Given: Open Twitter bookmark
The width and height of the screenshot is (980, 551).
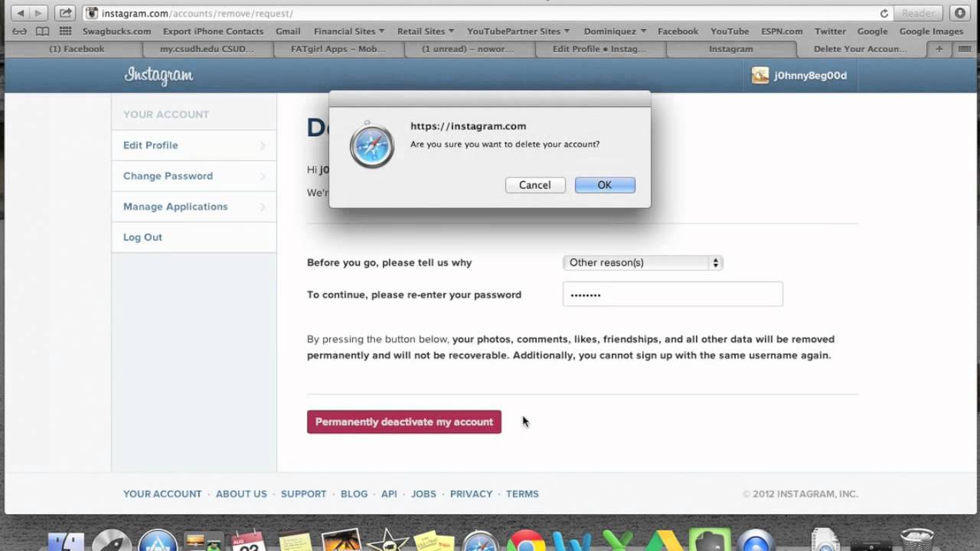Looking at the screenshot, I should 830,31.
